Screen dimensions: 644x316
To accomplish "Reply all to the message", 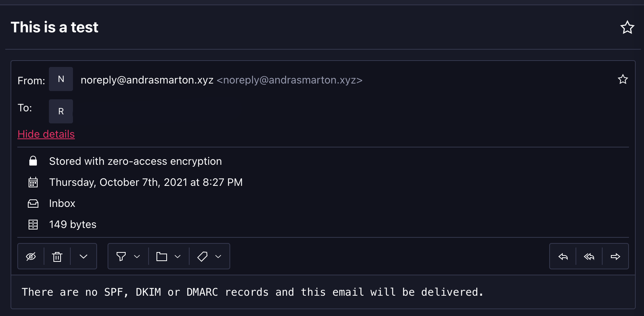I will (589, 257).
